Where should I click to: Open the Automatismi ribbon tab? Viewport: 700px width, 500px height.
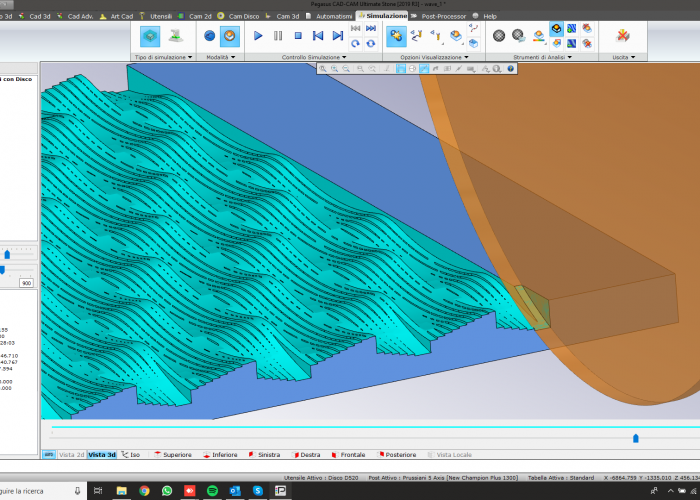pos(329,16)
